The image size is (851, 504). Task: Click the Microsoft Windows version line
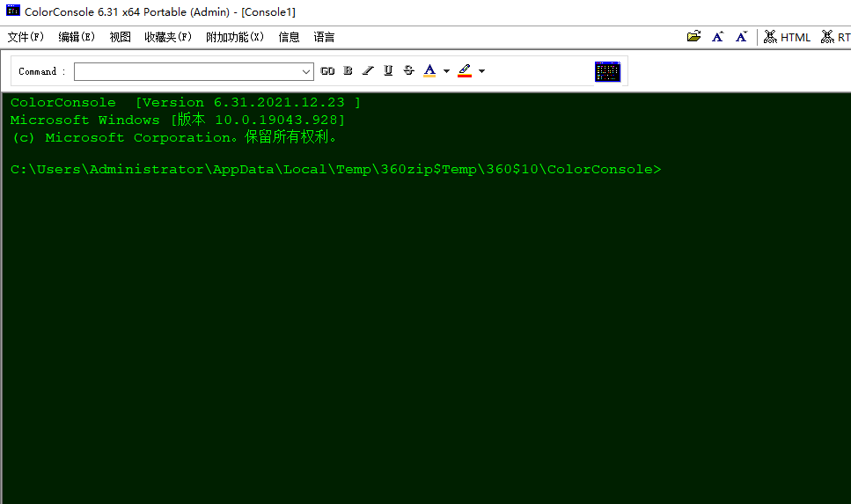pyautogui.click(x=178, y=120)
